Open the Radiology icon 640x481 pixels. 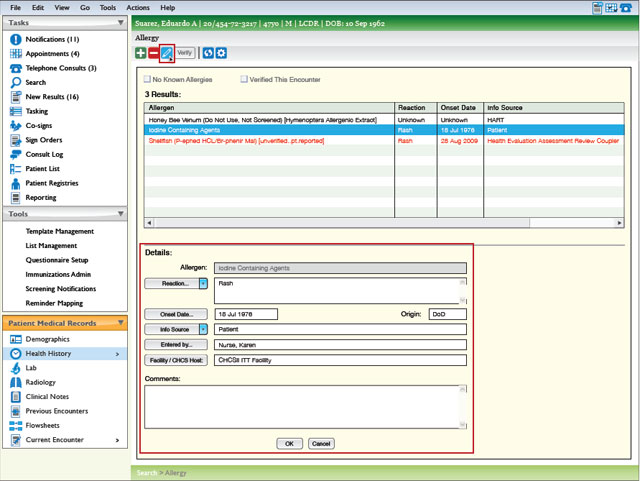coord(16,382)
